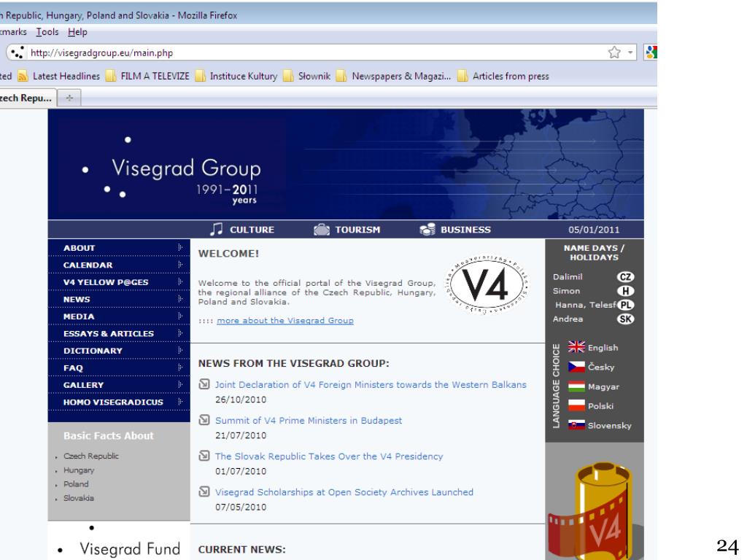Open the Culture section music note icon
Screen dimensions: 747x560
[x=216, y=230]
